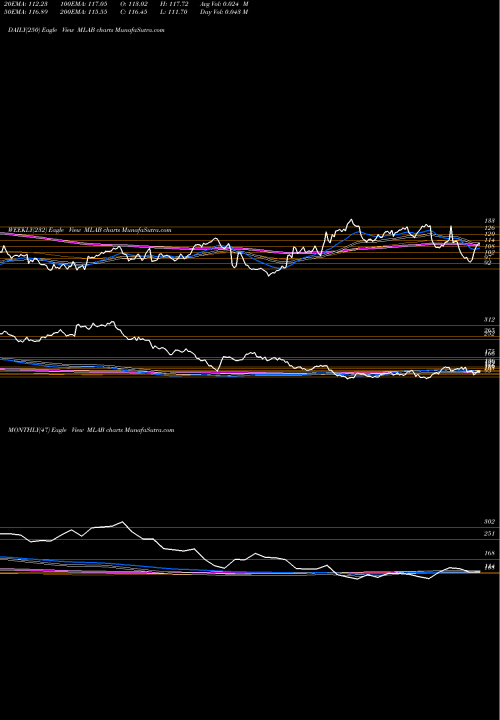Click the 200EMA value 115.55
500x720 pixels.
click(84, 12)
